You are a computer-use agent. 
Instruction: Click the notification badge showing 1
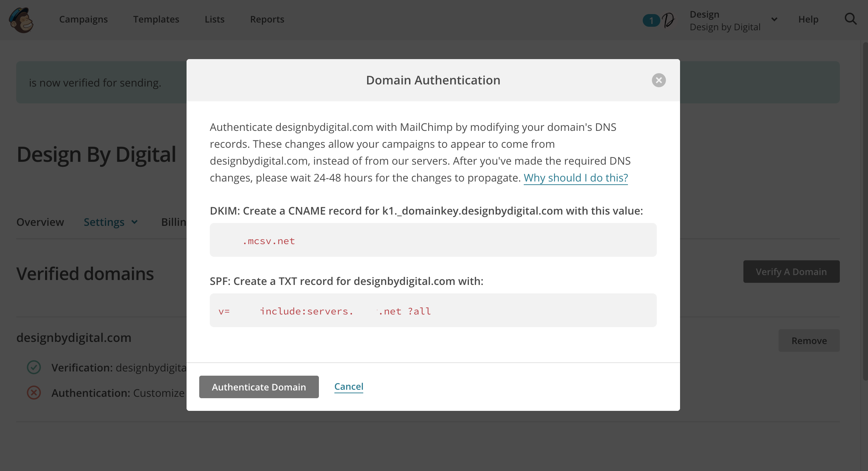pos(651,20)
